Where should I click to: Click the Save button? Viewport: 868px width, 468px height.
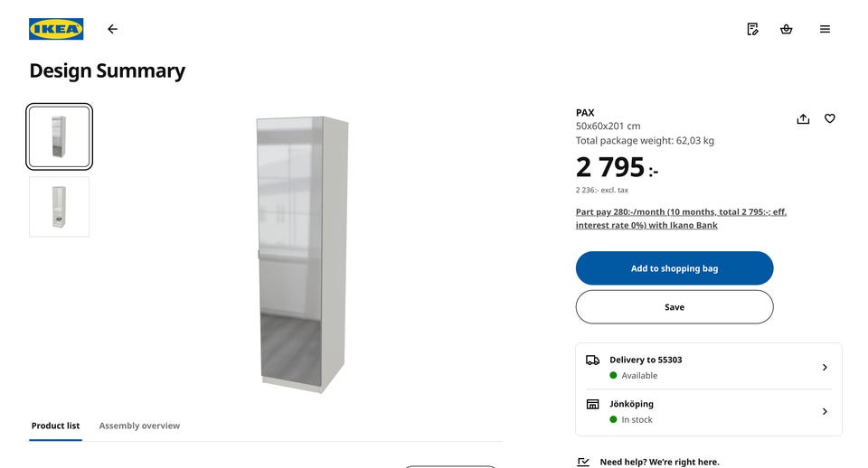click(x=675, y=307)
